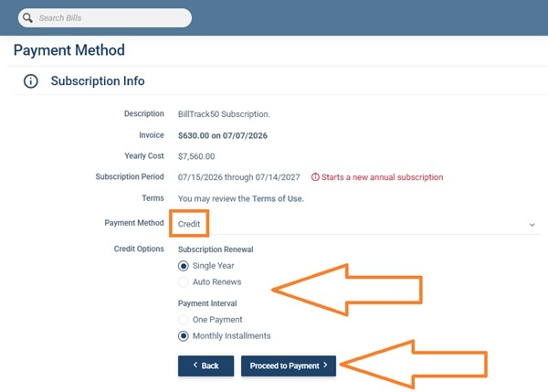Click the Payment Method page title

click(69, 50)
